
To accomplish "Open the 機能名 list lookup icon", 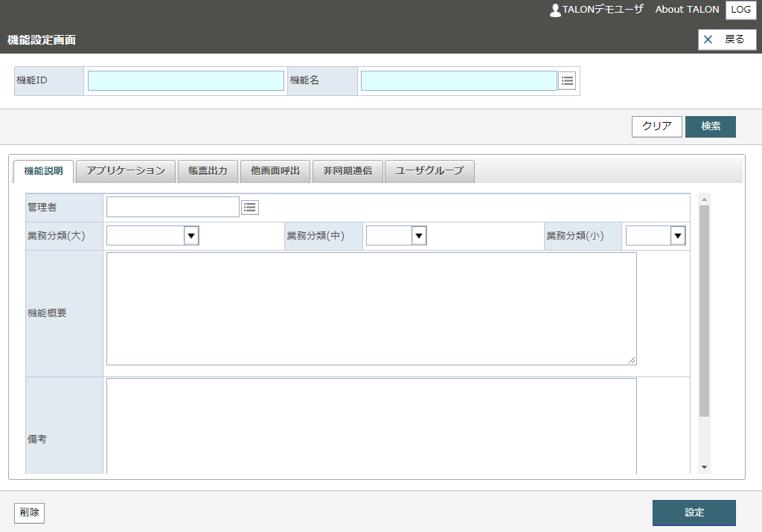I will point(567,80).
